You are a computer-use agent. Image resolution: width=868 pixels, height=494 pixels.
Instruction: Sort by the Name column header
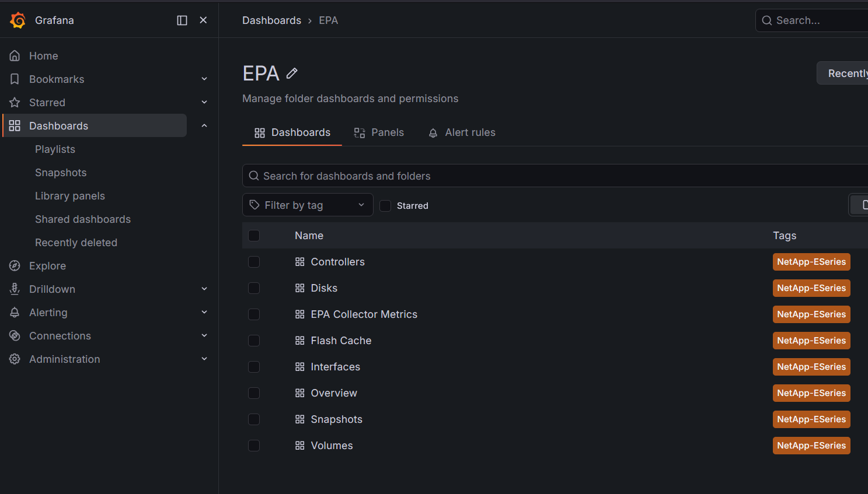309,236
